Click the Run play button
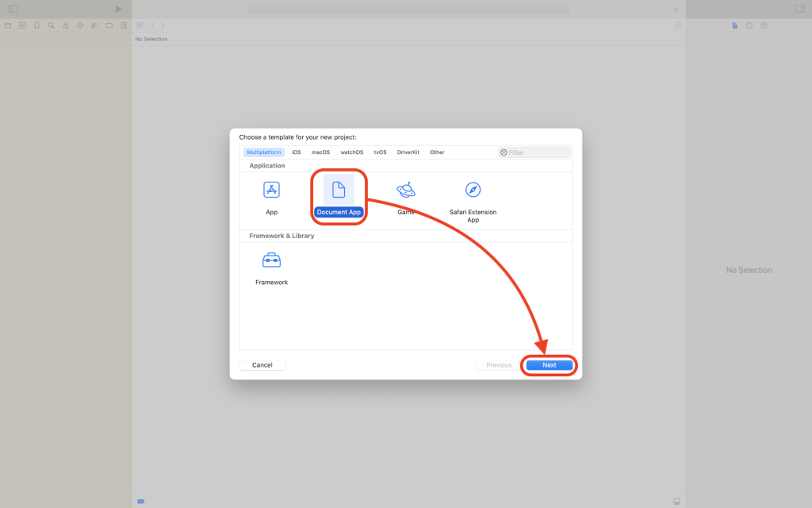This screenshot has width=812, height=508. 119,9
